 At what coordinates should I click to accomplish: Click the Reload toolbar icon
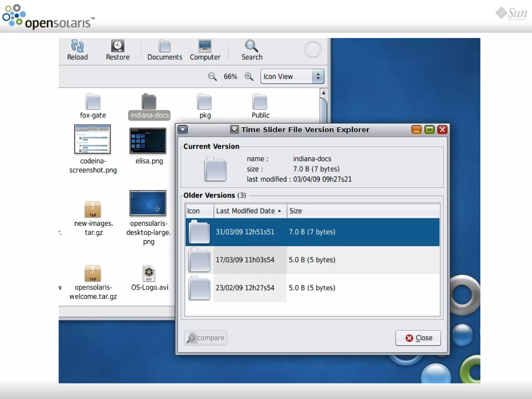77,46
